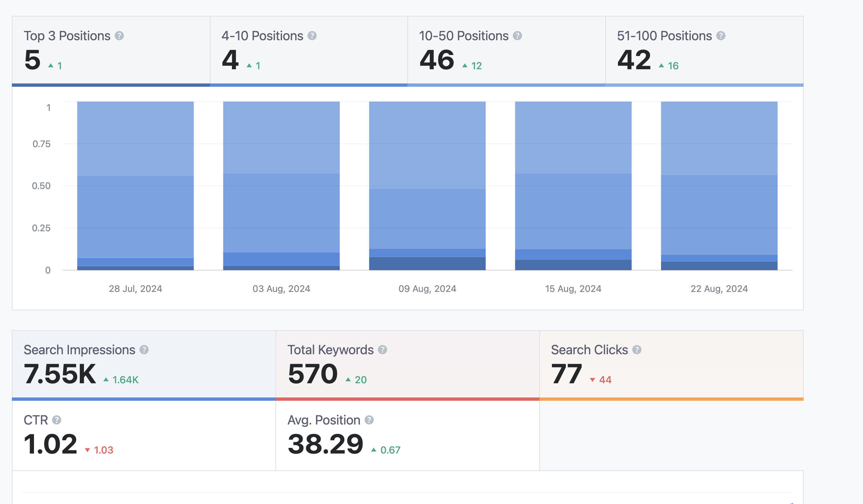Click the 03 Aug, 2024 bar

point(281,186)
